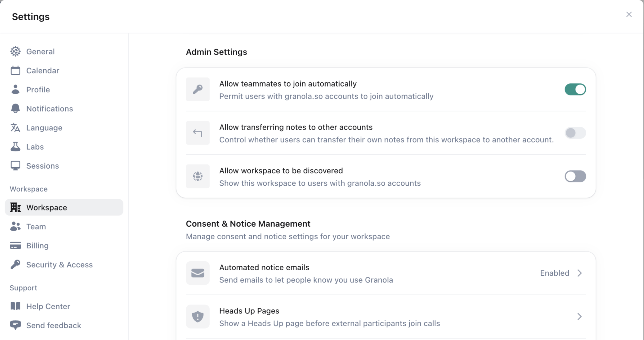644x340 pixels.
Task: Click the Calendar icon in sidebar
Action: click(15, 71)
